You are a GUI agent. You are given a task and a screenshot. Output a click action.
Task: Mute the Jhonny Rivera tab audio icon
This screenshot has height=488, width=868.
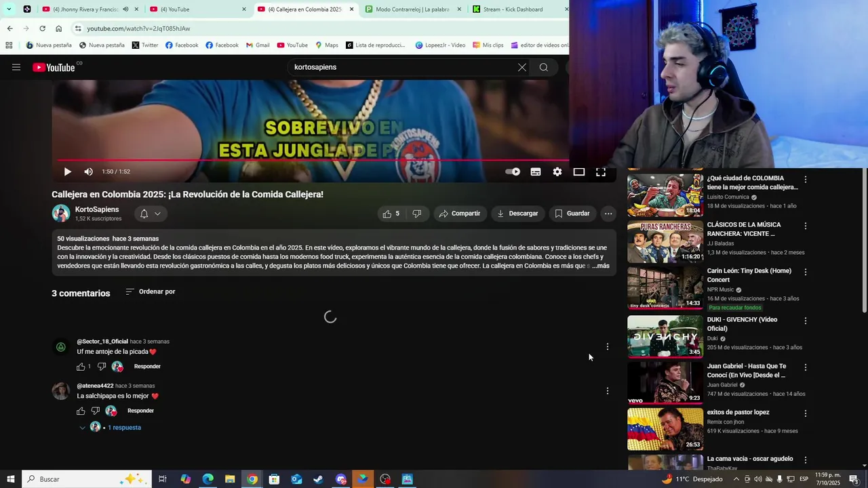tap(125, 9)
